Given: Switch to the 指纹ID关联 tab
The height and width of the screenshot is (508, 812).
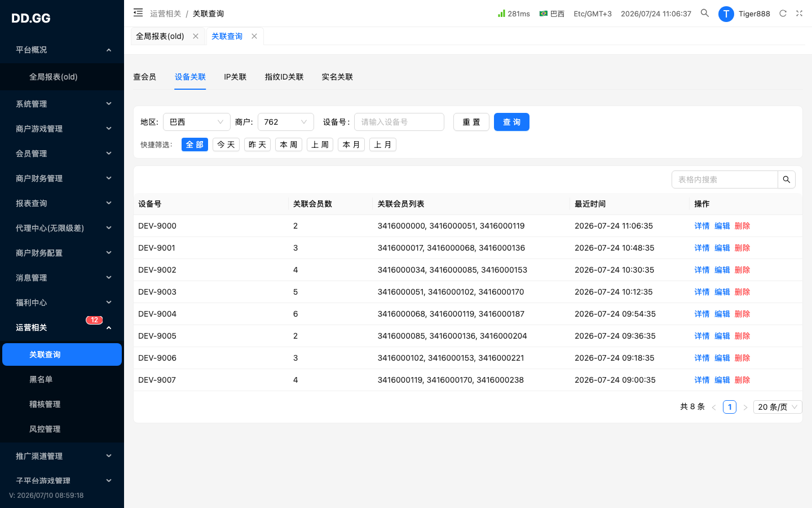Looking at the screenshot, I should coord(284,77).
